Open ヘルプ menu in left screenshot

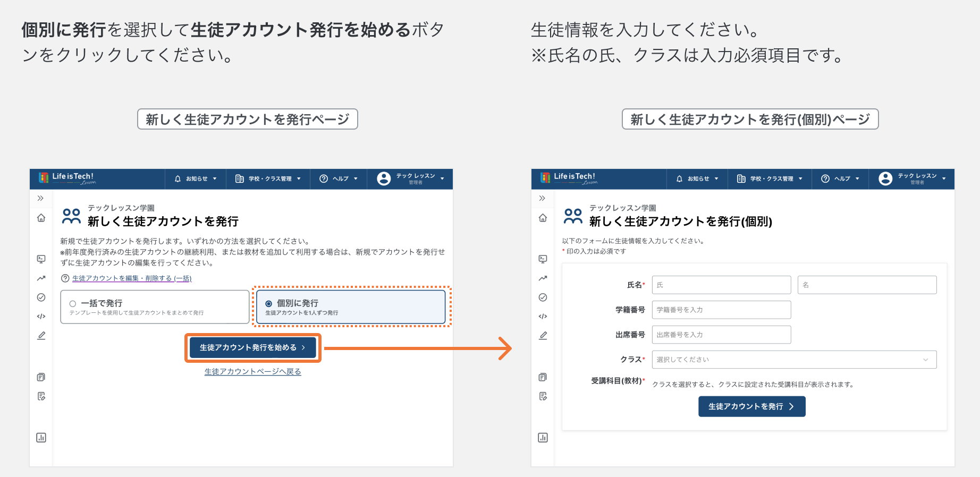pos(339,179)
